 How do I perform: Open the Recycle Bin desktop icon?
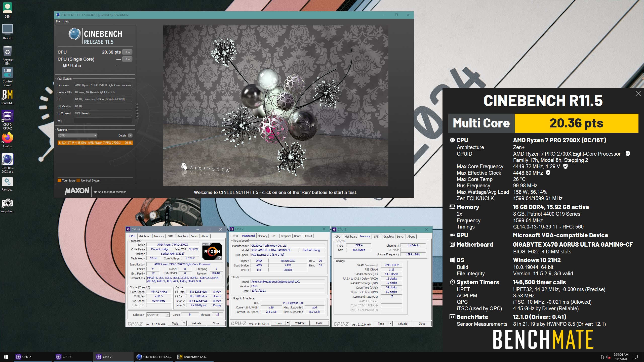7,55
